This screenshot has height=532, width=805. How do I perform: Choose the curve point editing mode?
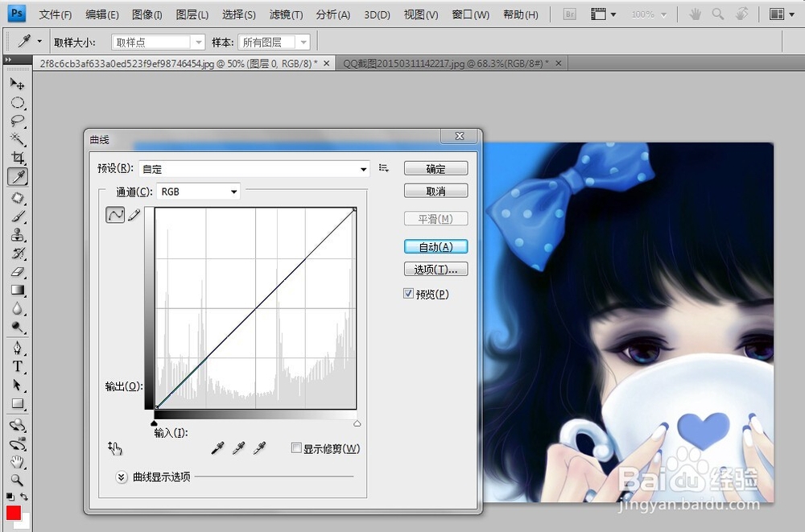(x=115, y=215)
